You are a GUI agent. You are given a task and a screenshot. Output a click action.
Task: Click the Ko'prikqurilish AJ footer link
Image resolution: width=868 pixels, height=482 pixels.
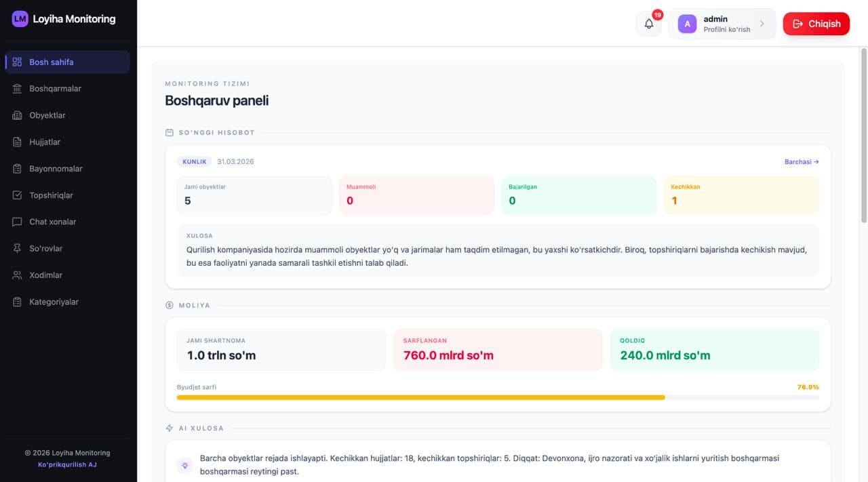pyautogui.click(x=67, y=464)
